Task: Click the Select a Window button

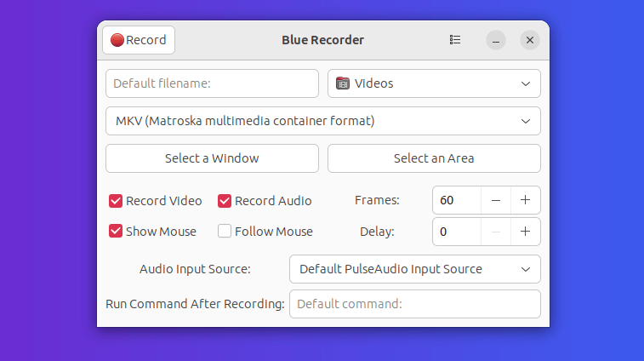Action: [212, 158]
